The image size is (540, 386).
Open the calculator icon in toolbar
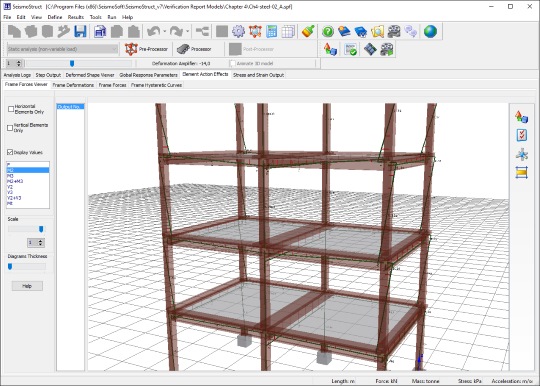coord(272,31)
